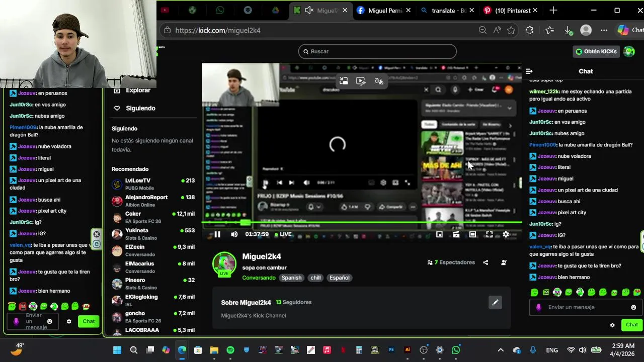Open emoji picker in right chat input
Image resolution: width=644 pixels, height=362 pixels.
point(633,307)
